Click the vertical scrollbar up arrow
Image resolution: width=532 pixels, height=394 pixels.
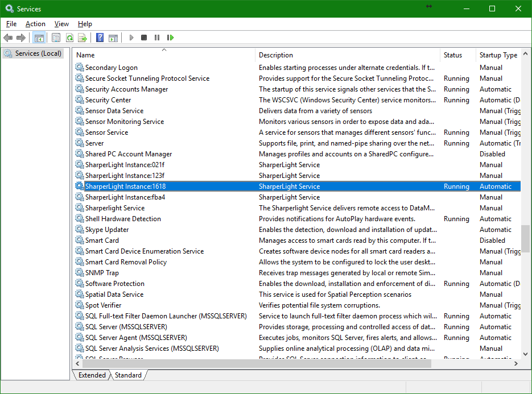click(525, 53)
